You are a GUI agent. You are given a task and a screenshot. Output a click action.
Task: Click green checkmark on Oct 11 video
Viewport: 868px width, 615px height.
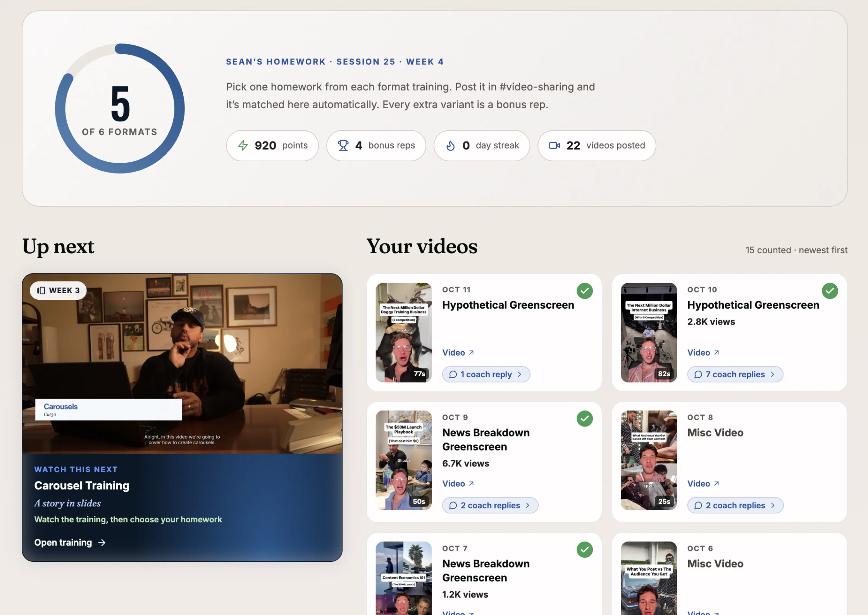pyautogui.click(x=585, y=291)
